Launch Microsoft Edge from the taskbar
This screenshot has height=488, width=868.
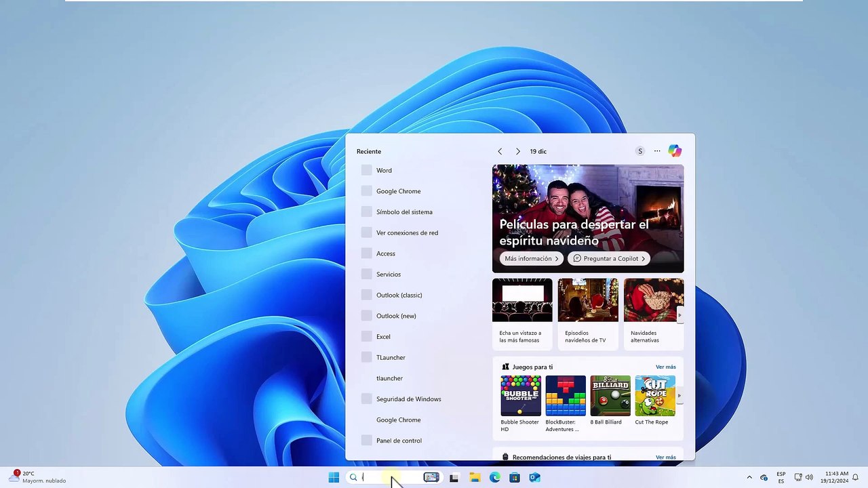point(495,477)
